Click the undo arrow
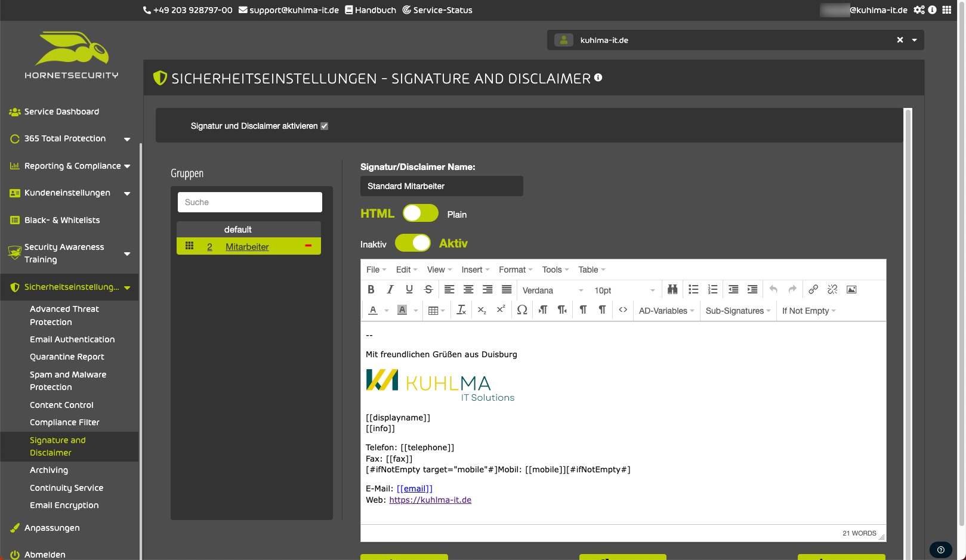 pyautogui.click(x=773, y=290)
